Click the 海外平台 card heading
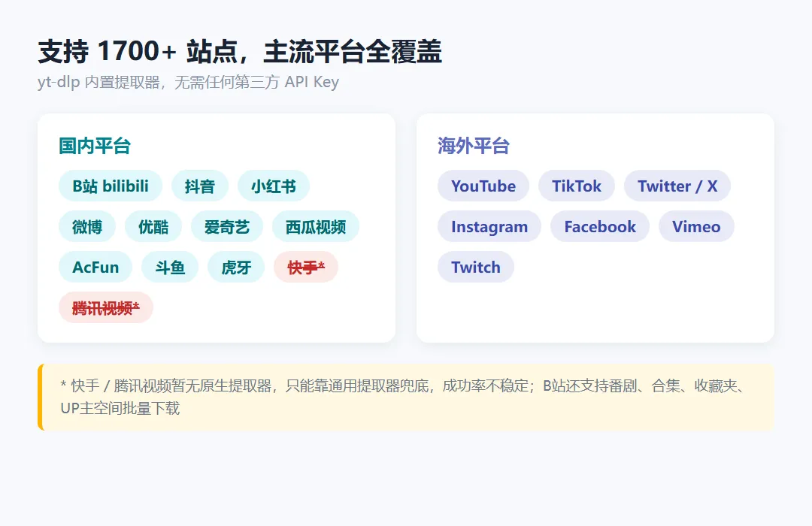812x526 pixels. pyautogui.click(x=474, y=146)
